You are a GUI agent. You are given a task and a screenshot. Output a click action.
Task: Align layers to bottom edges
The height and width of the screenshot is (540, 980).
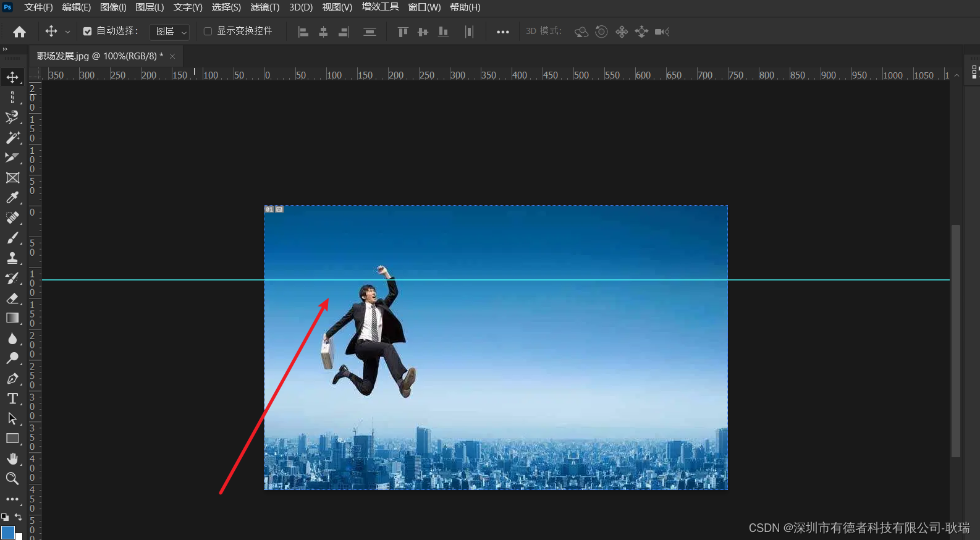tap(443, 32)
